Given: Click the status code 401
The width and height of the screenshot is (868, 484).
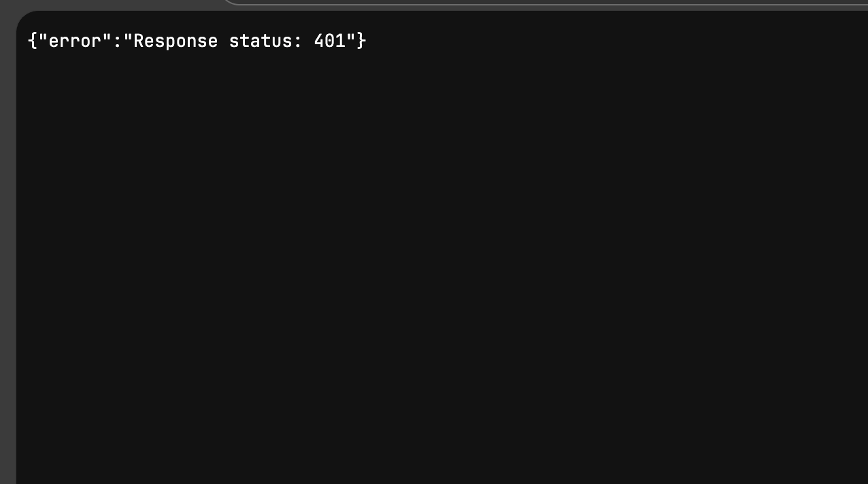Looking at the screenshot, I should pos(330,41).
